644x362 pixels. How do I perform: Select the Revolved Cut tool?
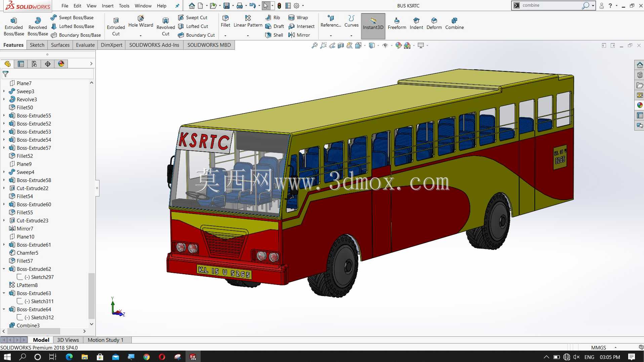[166, 26]
